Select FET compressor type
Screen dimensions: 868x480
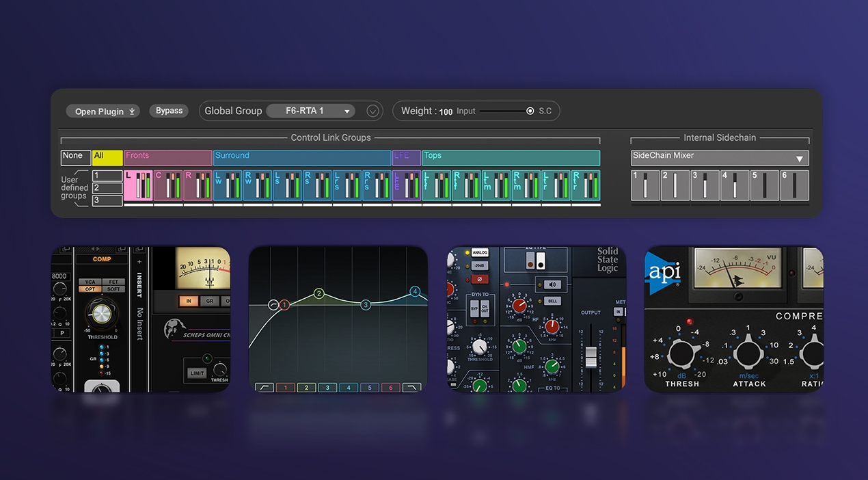[113, 282]
